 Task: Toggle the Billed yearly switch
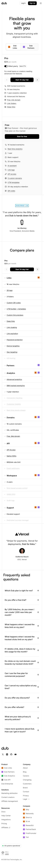6,66
